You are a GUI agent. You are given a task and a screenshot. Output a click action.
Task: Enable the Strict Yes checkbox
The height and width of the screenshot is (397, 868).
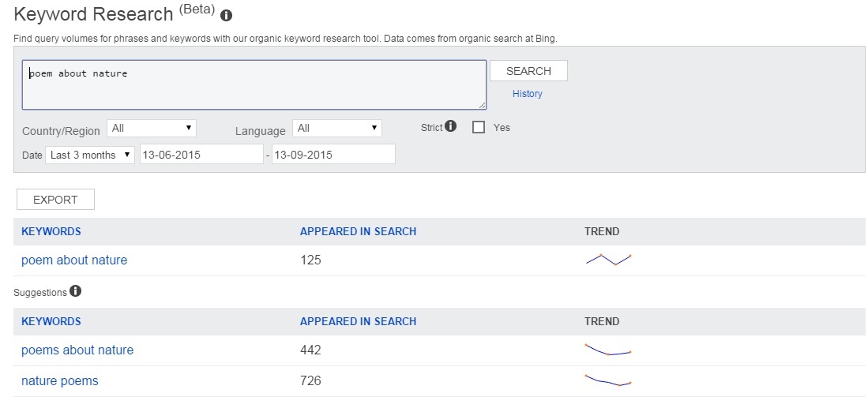[x=479, y=127]
